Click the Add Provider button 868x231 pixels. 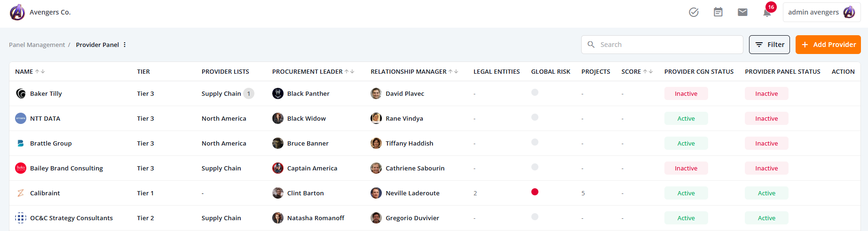pos(828,45)
